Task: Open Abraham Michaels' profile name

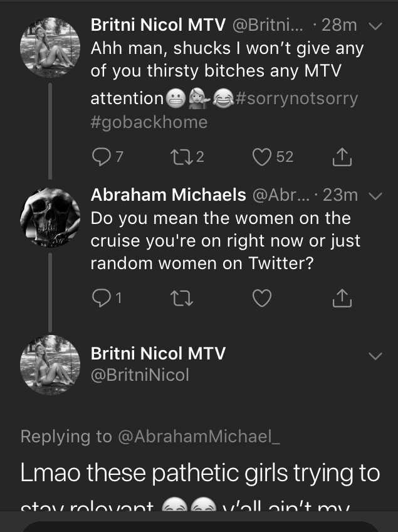Action: (x=168, y=194)
